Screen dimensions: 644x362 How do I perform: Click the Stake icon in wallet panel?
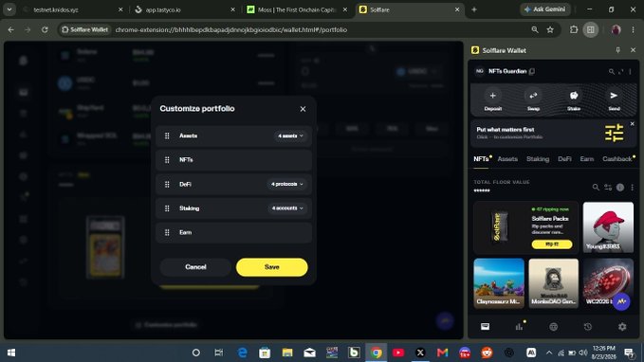574,96
